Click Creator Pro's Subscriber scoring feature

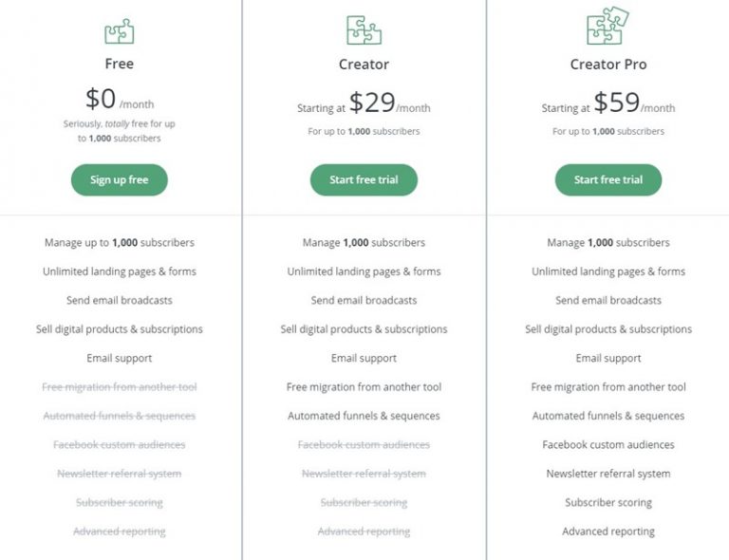[608, 503]
